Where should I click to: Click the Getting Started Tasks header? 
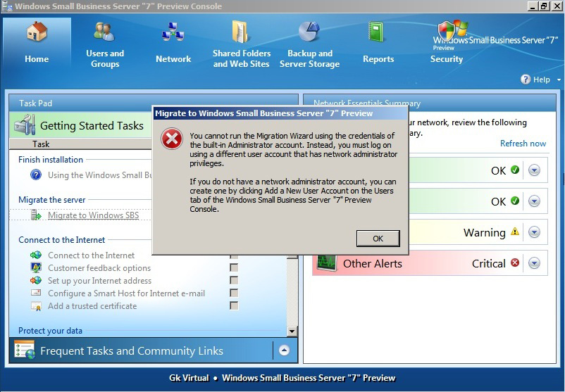(92, 126)
